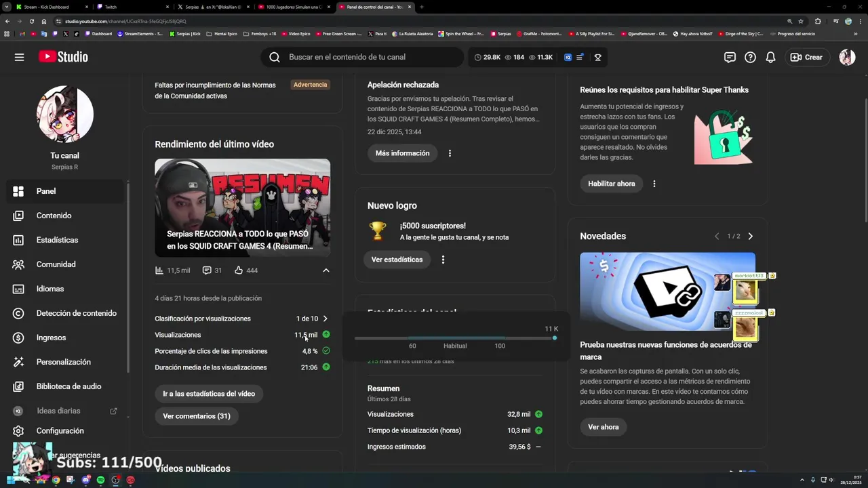Click the Comunidad people icon
Viewport: 868px width, 488px height.
pos(18,264)
